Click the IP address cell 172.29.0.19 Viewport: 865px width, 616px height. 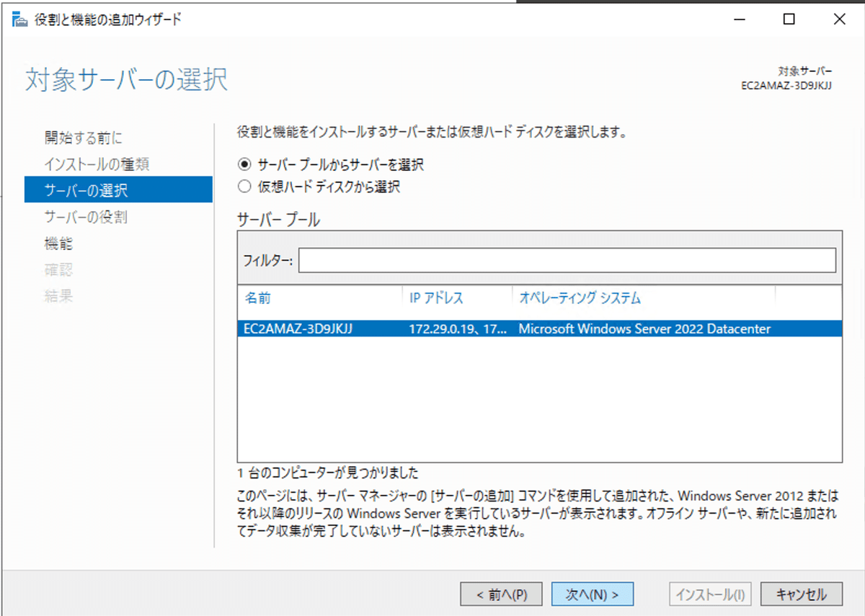pos(457,329)
